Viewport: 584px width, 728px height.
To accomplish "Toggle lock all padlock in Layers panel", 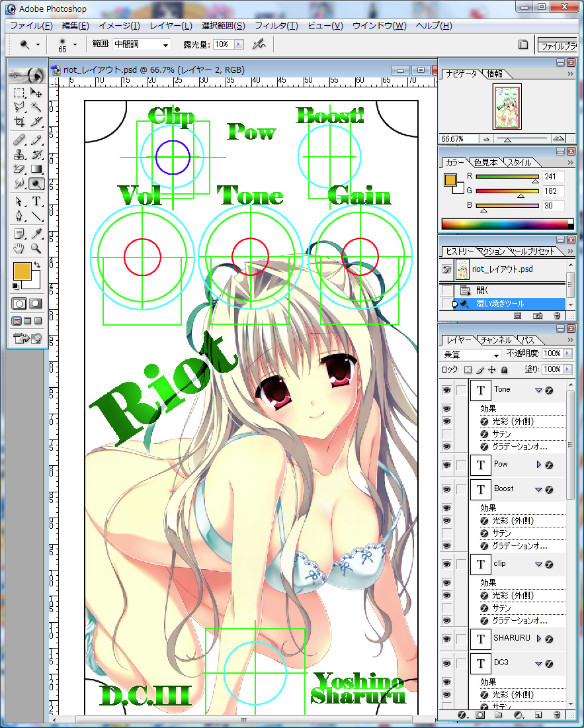I will pos(504,369).
